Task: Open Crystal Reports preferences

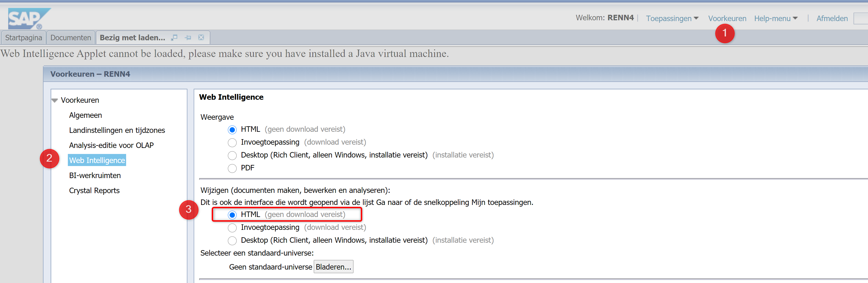Action: point(94,191)
